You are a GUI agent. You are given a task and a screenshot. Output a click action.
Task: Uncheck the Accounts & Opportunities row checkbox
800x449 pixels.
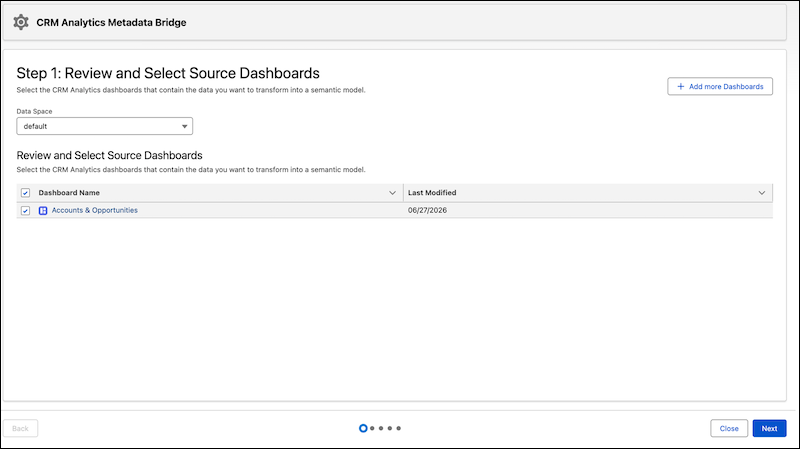coord(26,210)
